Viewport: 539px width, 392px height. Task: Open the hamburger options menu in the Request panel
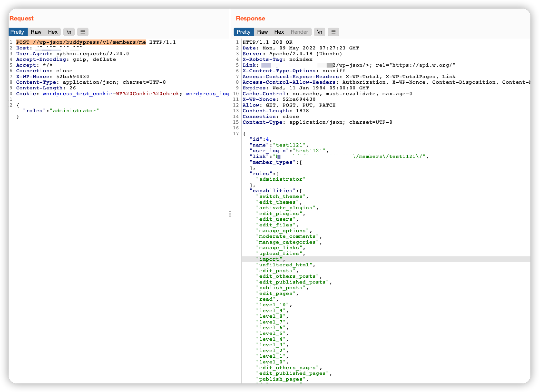tap(83, 32)
